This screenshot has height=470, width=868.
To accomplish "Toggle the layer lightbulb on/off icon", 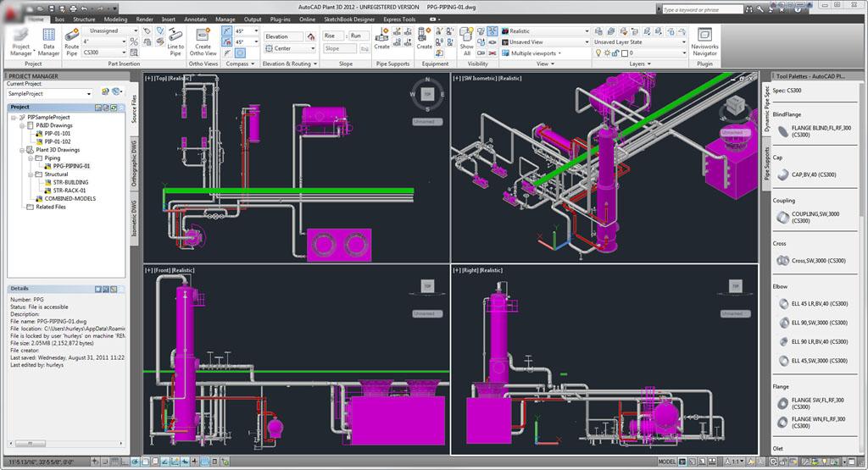I will 598,53.
